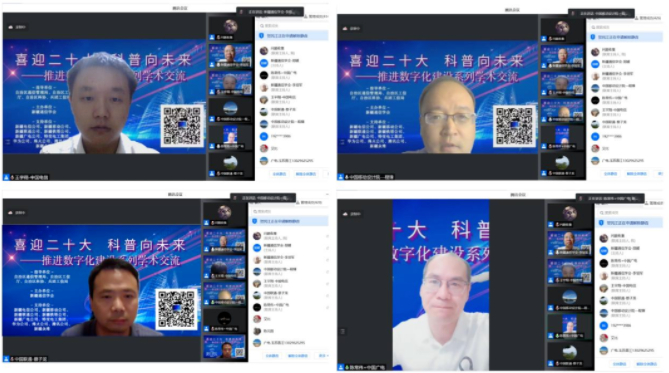Open the More dropdown beside Unmute All, bottom-left panel

click(x=323, y=356)
